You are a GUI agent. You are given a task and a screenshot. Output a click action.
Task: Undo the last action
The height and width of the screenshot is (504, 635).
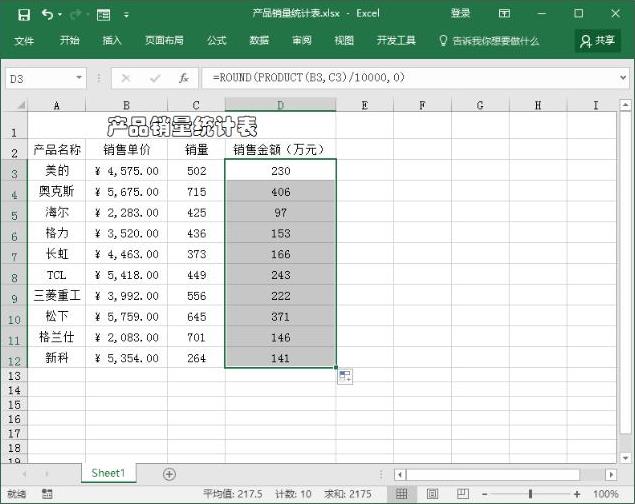[47, 15]
